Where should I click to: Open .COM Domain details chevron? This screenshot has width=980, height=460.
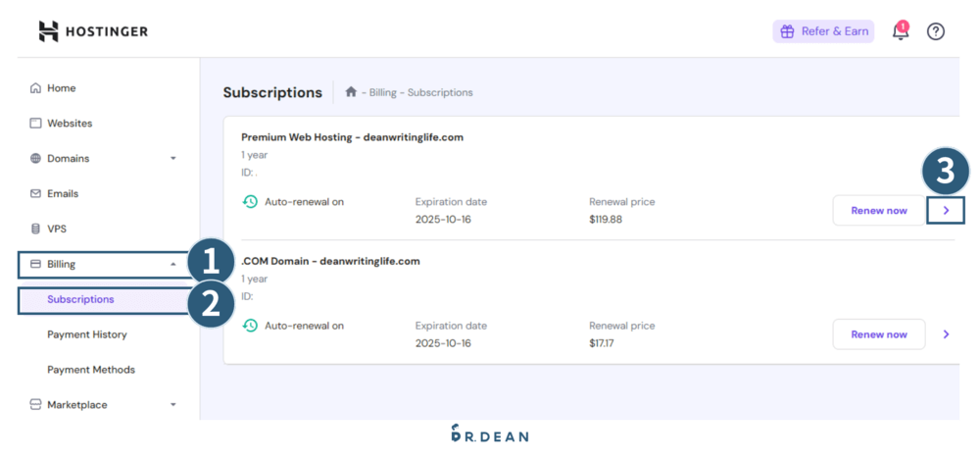pyautogui.click(x=946, y=334)
